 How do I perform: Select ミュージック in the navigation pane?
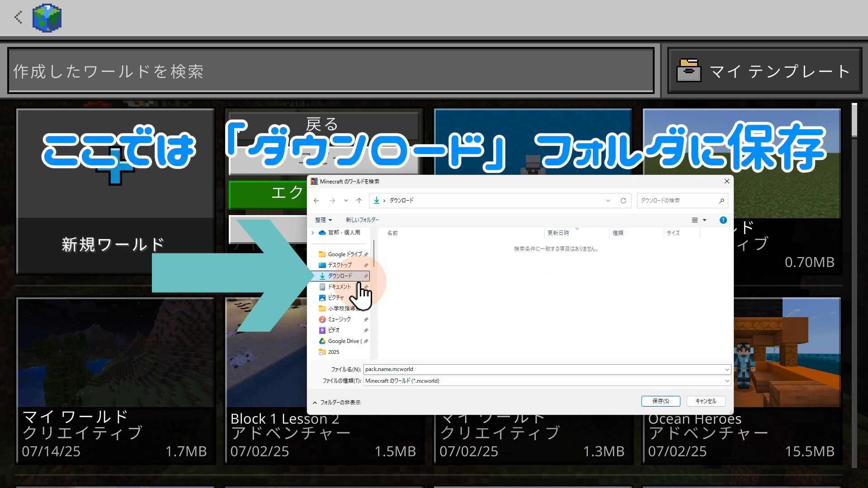339,319
